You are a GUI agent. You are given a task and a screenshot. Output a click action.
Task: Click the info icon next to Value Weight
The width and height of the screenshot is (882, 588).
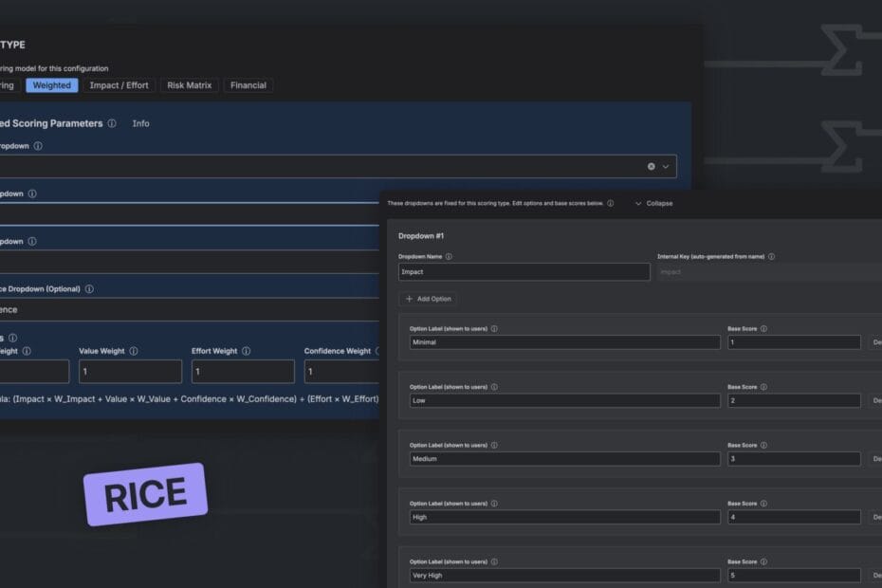134,351
